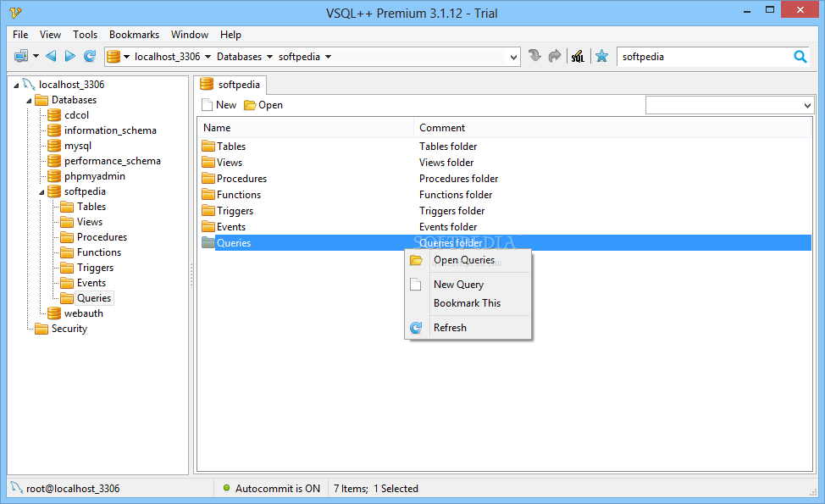The width and height of the screenshot is (825, 504).
Task: Open the Tools menu
Action: coord(86,35)
